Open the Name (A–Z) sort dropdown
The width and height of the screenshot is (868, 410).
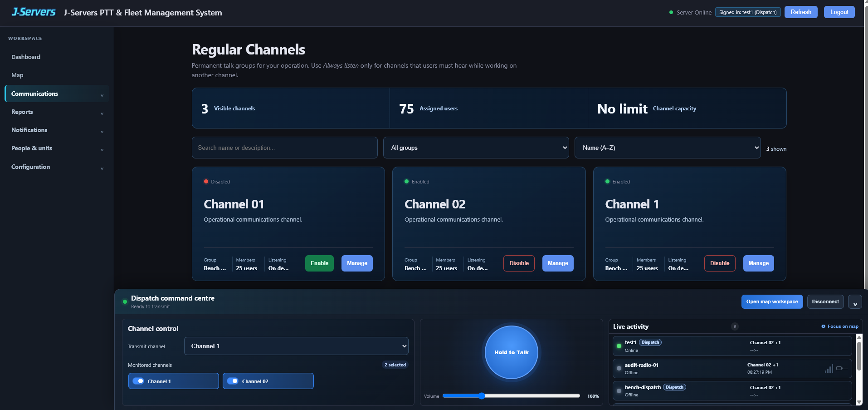coord(668,148)
